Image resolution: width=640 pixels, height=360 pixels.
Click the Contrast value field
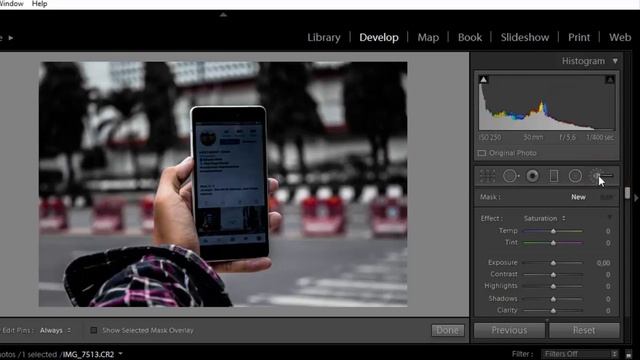pos(608,275)
